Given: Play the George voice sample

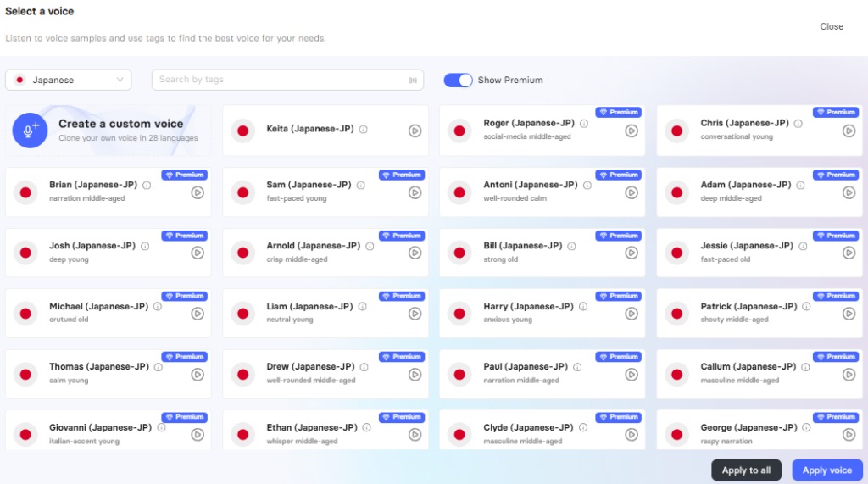Looking at the screenshot, I should 849,435.
